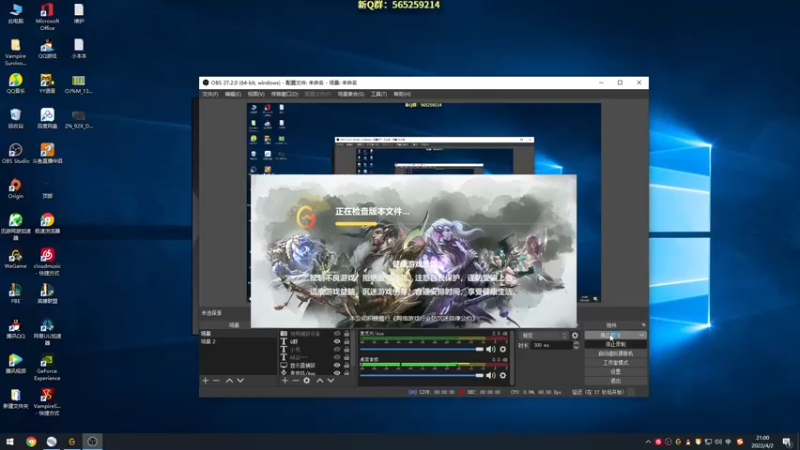The height and width of the screenshot is (450, 800).
Task: Open the 编辑(E) menu in OBS
Action: click(233, 94)
